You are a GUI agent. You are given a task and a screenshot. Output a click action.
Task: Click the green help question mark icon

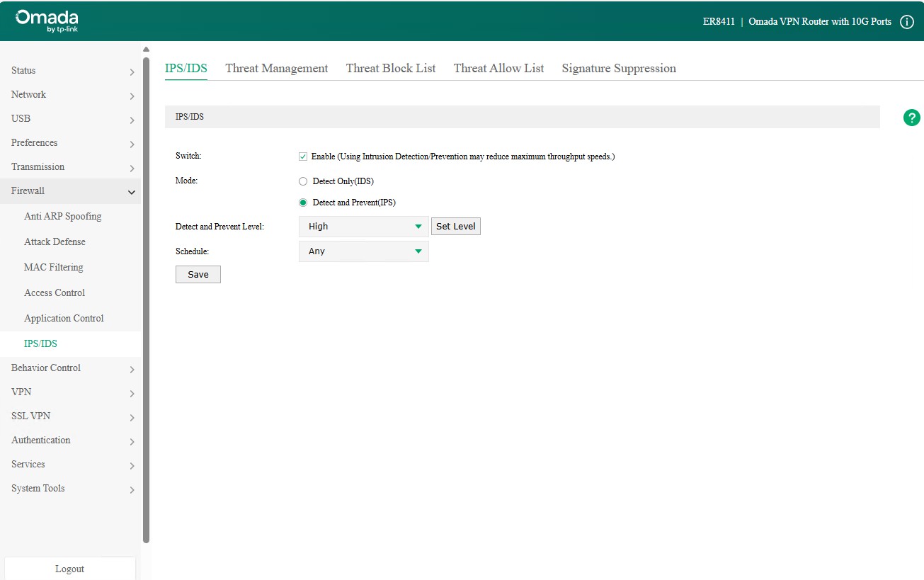click(912, 118)
